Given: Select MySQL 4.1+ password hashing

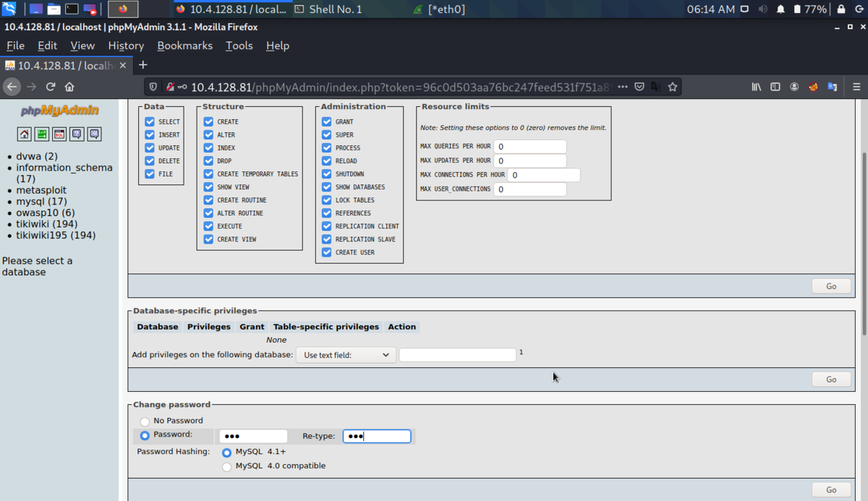Looking at the screenshot, I should click(227, 453).
